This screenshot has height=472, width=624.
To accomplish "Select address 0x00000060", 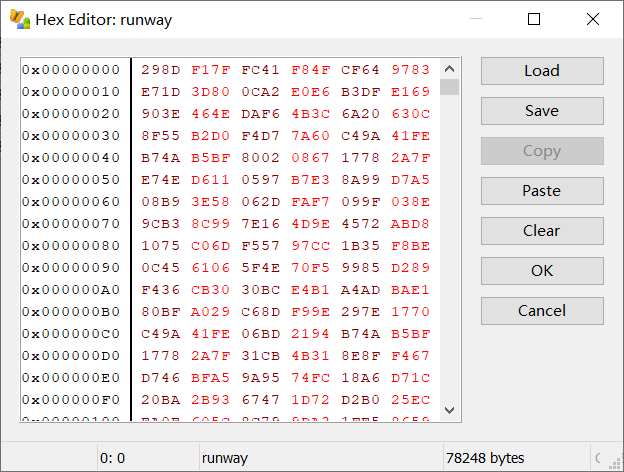I will point(71,202).
